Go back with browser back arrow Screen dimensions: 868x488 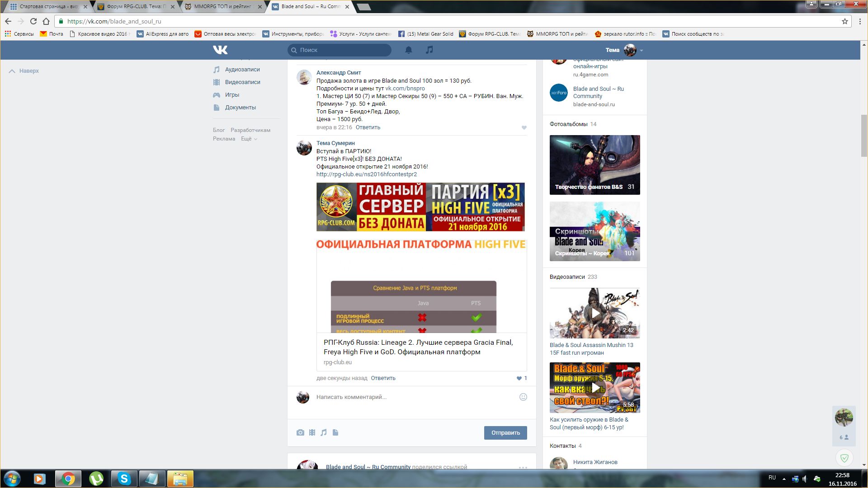pos(8,21)
